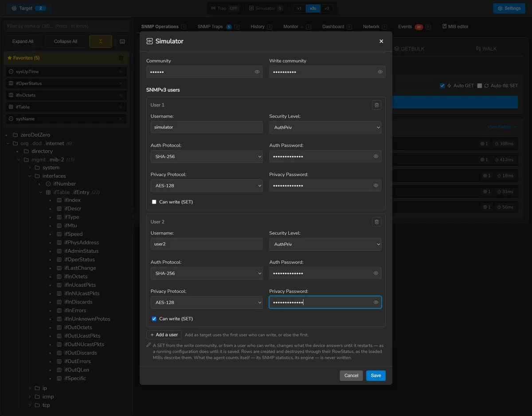Delete User 2 with its trash icon

tap(376, 222)
